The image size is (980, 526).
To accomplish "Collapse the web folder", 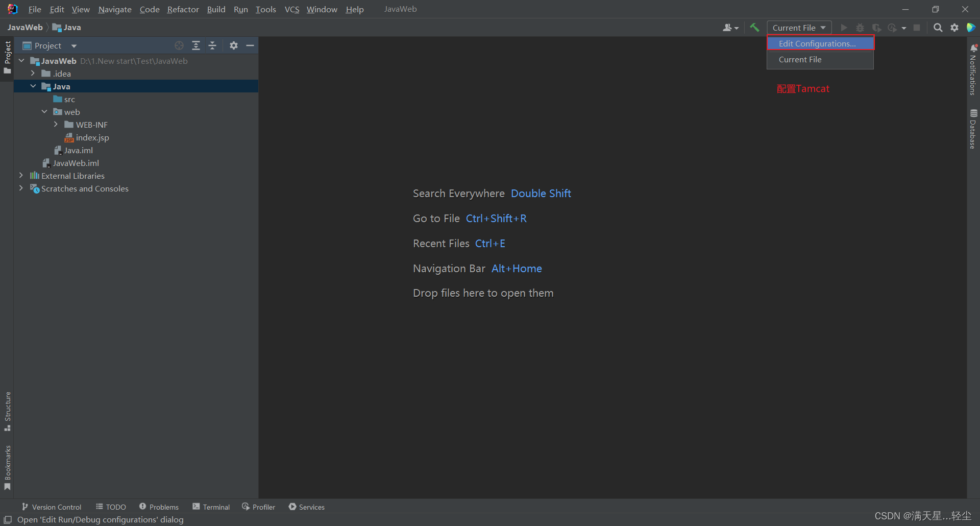I will pyautogui.click(x=44, y=112).
